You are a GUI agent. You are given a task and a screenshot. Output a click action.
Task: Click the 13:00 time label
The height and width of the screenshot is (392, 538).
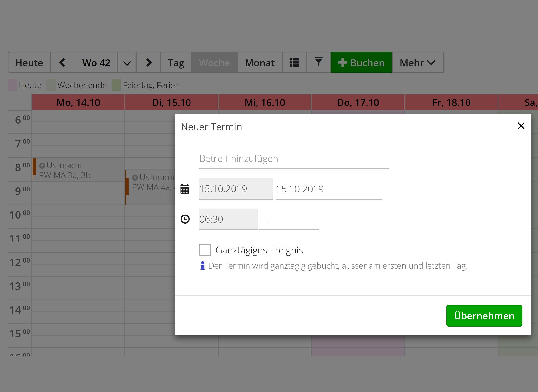[x=20, y=286]
